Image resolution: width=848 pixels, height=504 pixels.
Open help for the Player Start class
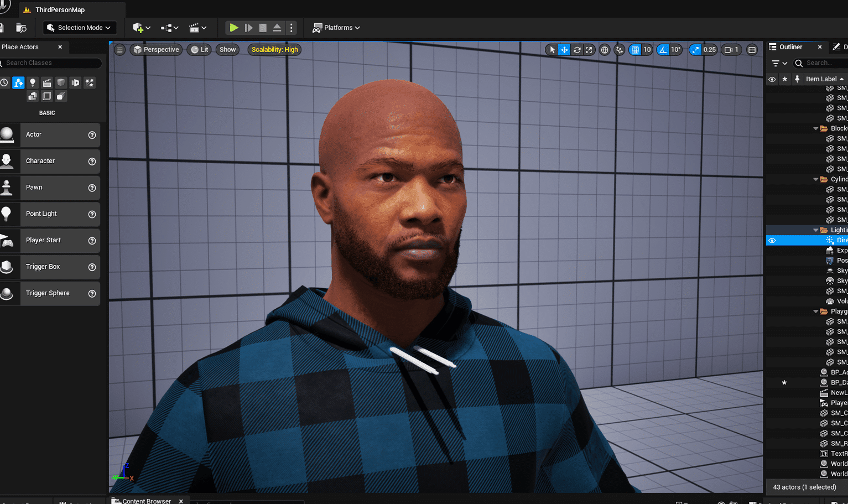92,241
